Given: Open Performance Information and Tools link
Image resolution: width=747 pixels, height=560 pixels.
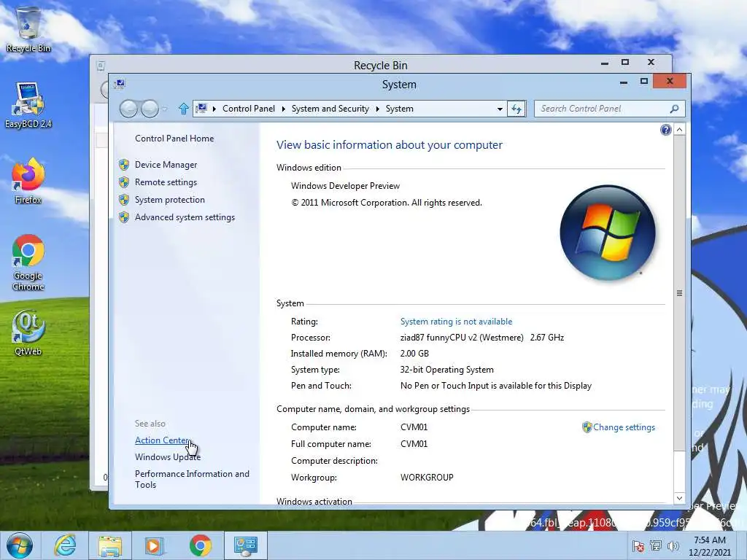Looking at the screenshot, I should [x=192, y=479].
